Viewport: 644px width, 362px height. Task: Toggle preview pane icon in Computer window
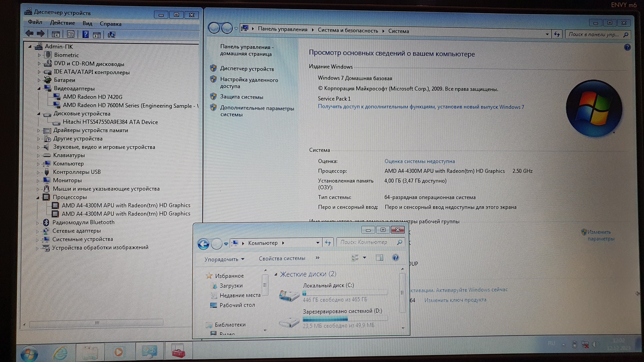pos(379,258)
